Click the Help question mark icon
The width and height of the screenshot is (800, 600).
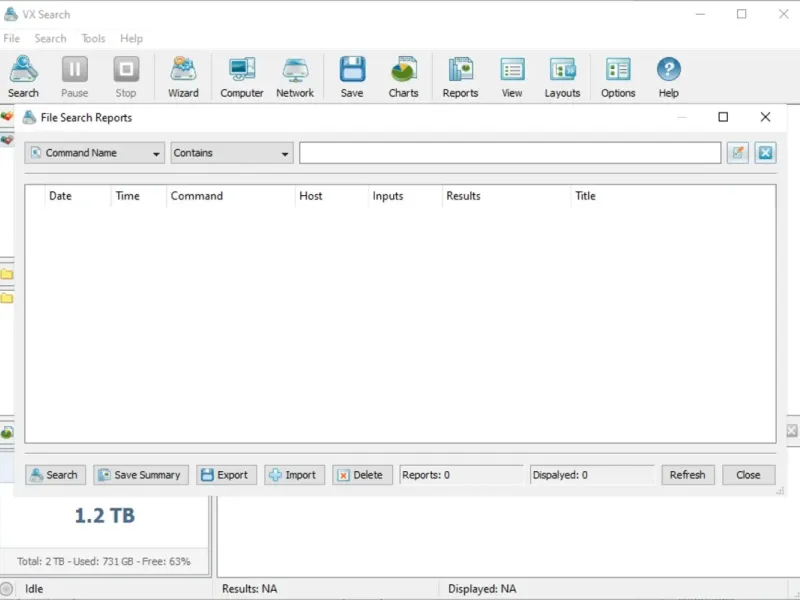tap(668, 77)
